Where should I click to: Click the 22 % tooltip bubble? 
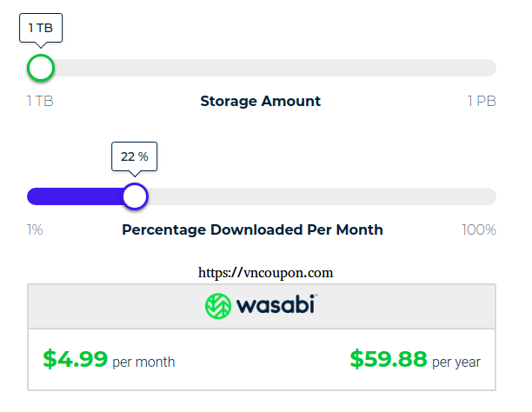click(135, 156)
